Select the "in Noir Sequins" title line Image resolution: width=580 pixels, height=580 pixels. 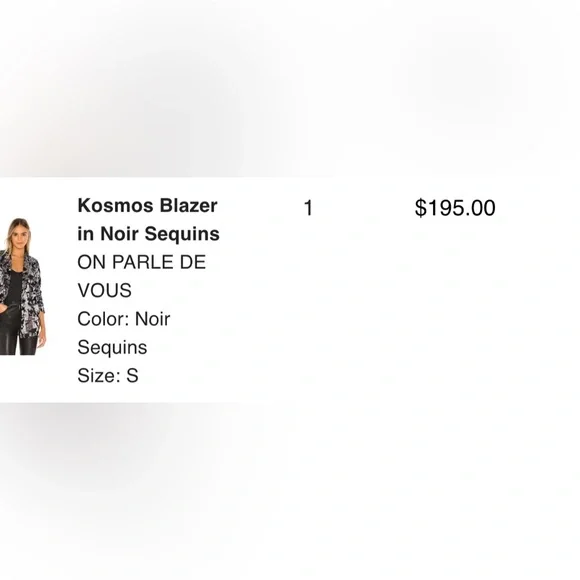[x=148, y=234]
